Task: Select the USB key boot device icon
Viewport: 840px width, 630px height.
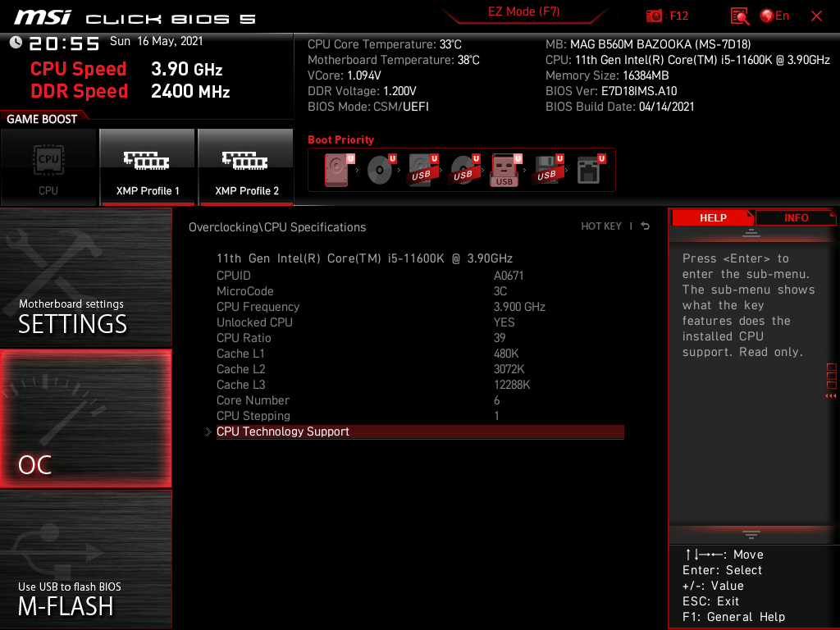Action: point(506,170)
